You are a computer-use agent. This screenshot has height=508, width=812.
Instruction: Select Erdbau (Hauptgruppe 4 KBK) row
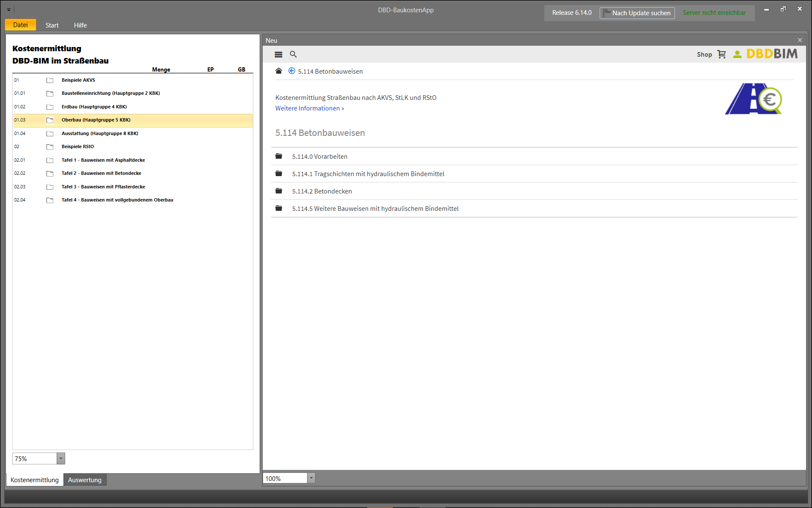click(133, 107)
